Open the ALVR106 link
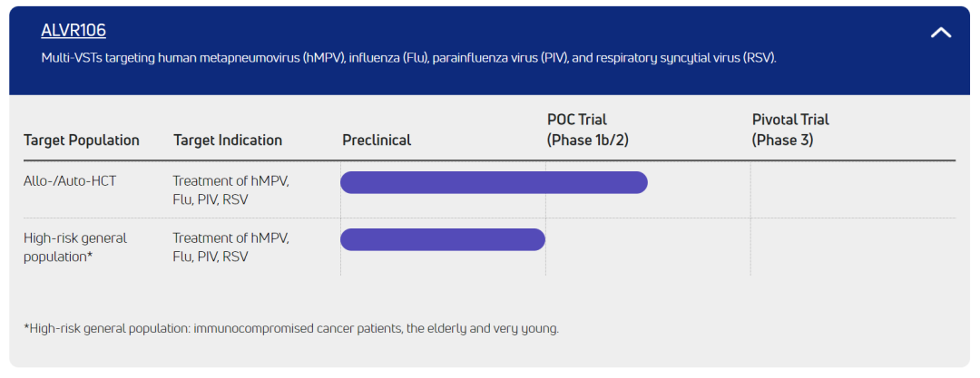Image resolution: width=980 pixels, height=378 pixels. [x=73, y=30]
